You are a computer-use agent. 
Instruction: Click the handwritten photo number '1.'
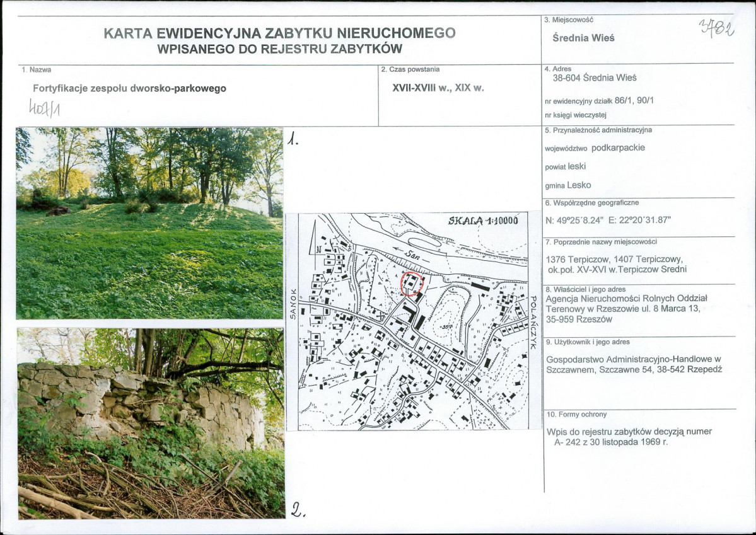click(293, 139)
